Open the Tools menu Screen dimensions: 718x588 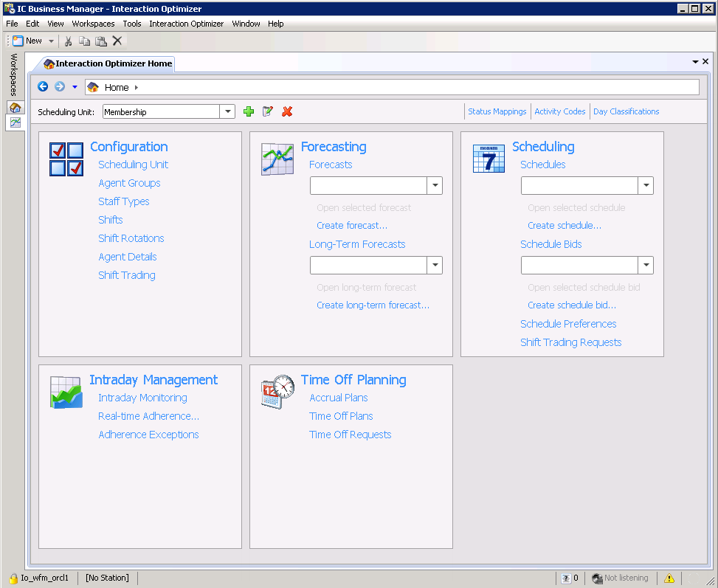click(132, 24)
